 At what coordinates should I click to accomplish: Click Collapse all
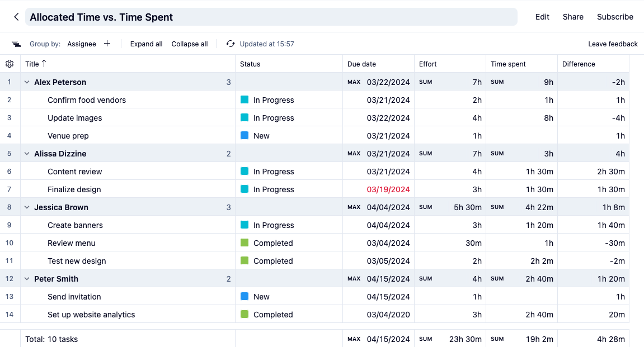coord(189,44)
